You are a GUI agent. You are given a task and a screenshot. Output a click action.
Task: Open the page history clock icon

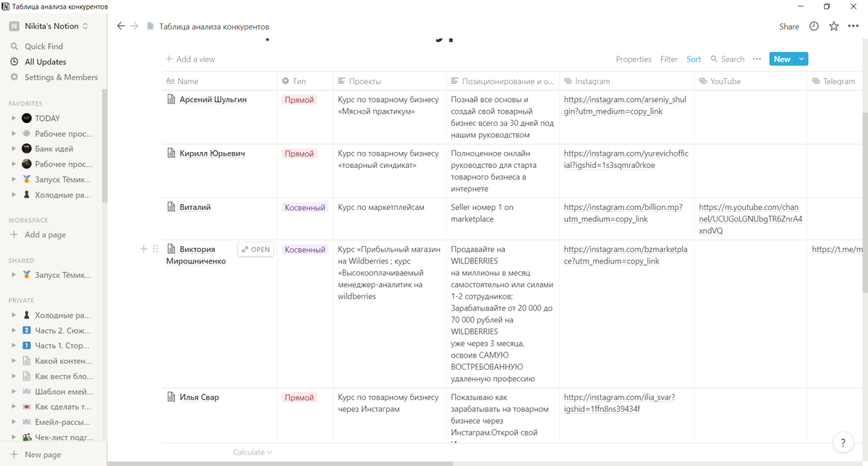click(x=814, y=26)
